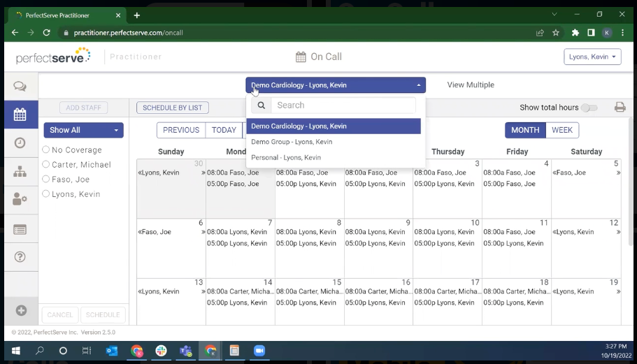The width and height of the screenshot is (637, 364).
Task: Open Zoom from the Windows taskbar
Action: [259, 351]
